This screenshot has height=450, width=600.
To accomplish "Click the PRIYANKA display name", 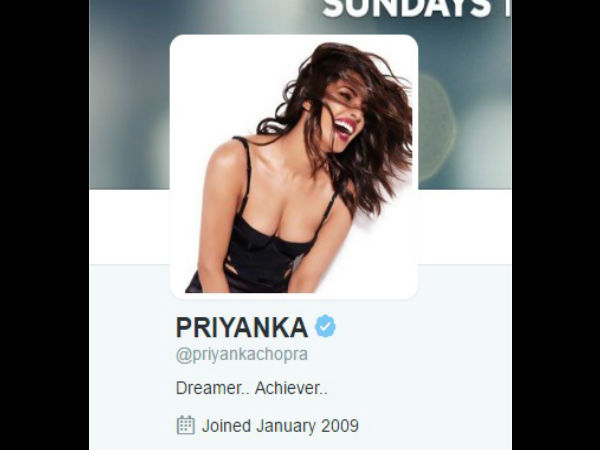I will pyautogui.click(x=241, y=327).
